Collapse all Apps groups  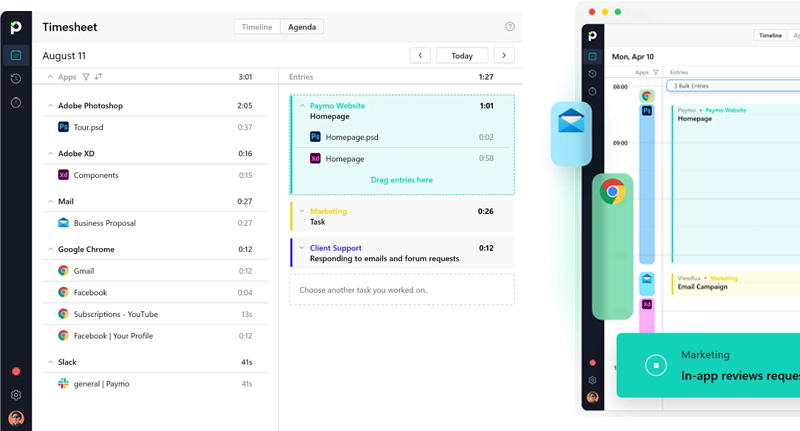coord(50,77)
